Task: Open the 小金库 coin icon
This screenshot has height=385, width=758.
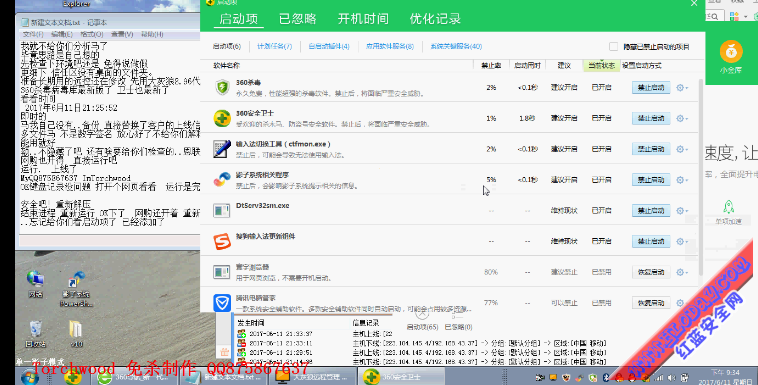Action: [x=731, y=51]
